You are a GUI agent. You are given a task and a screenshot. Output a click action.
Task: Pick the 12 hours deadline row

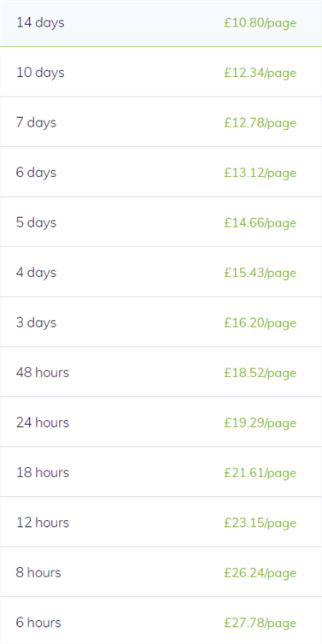[x=161, y=523]
